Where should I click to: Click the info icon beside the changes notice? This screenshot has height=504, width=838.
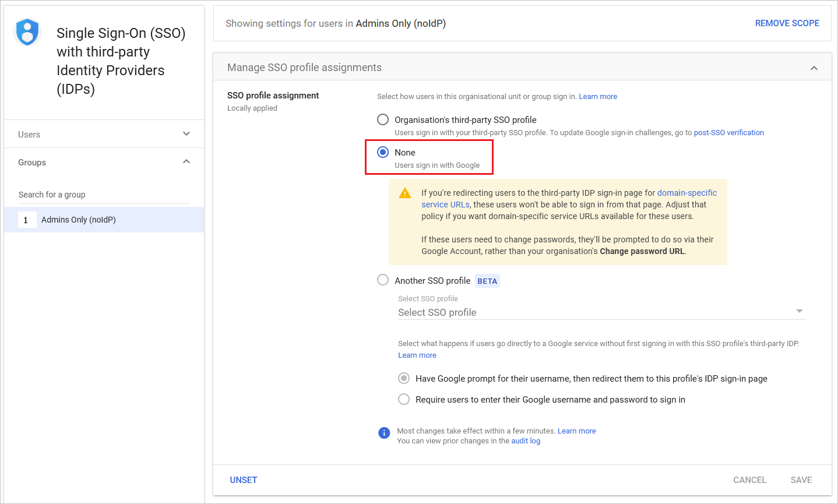tap(384, 432)
